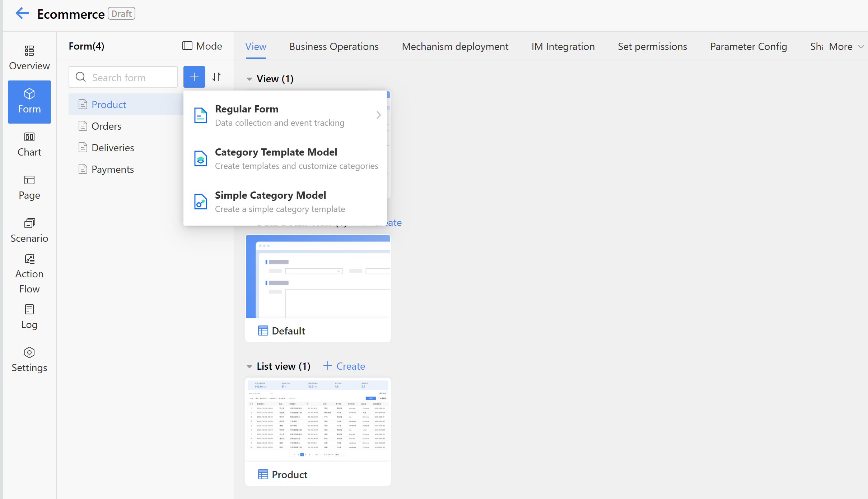Click the back arrow beside Ecommerce
868x499 pixels.
click(22, 14)
